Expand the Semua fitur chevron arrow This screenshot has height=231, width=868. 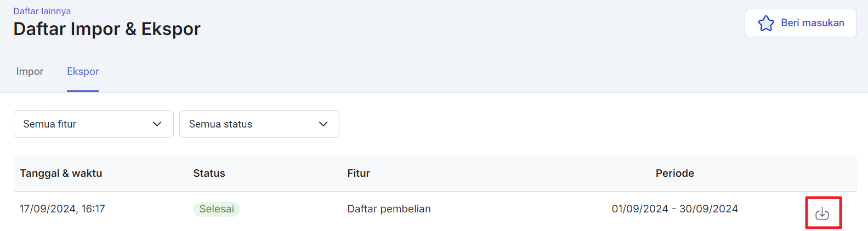[157, 124]
